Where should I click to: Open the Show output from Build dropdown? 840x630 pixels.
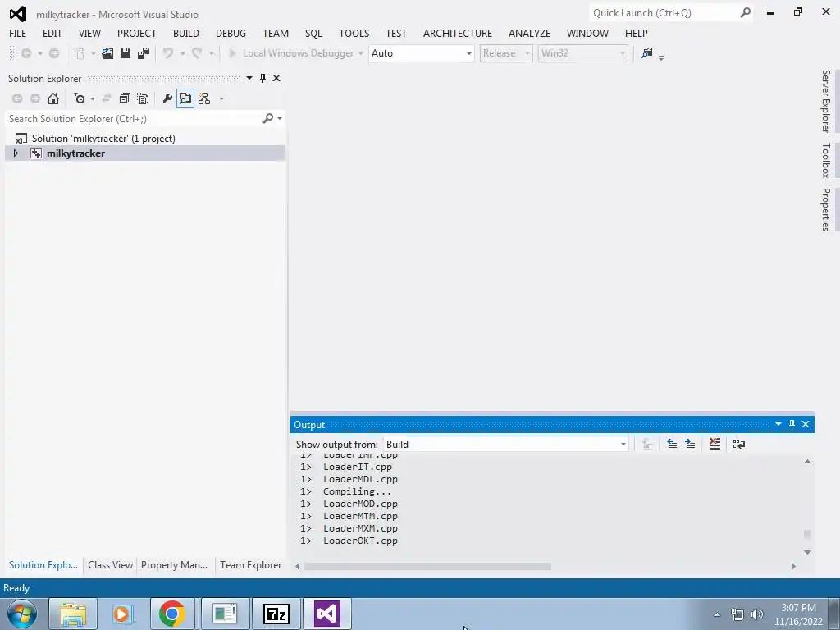pos(505,444)
